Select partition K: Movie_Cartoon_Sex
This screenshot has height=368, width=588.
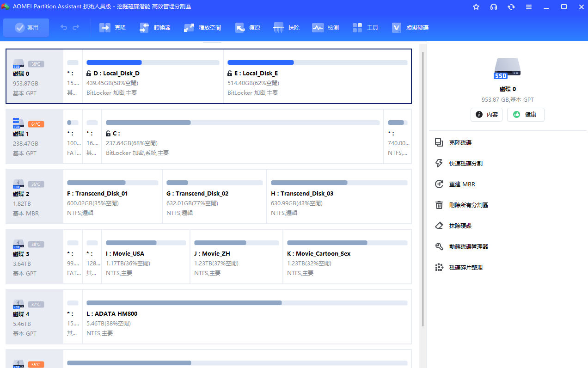pyautogui.click(x=347, y=257)
